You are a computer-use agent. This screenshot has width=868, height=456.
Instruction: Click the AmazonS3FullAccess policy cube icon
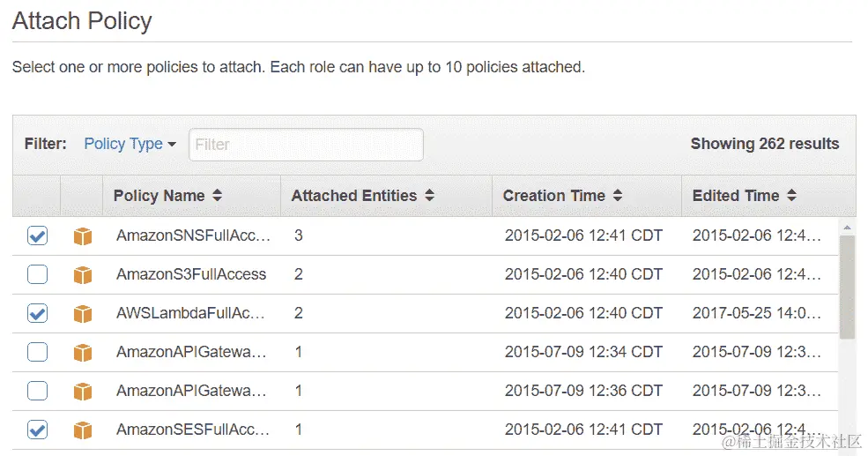coord(83,275)
